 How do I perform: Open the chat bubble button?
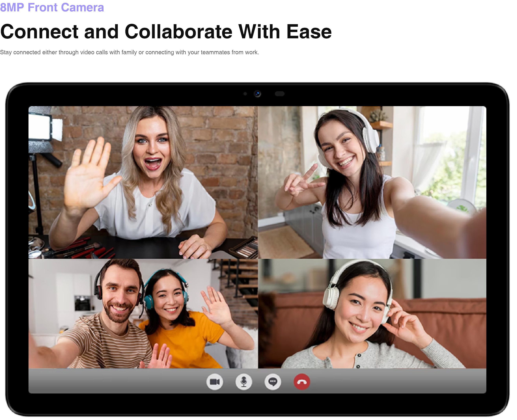[x=273, y=382]
